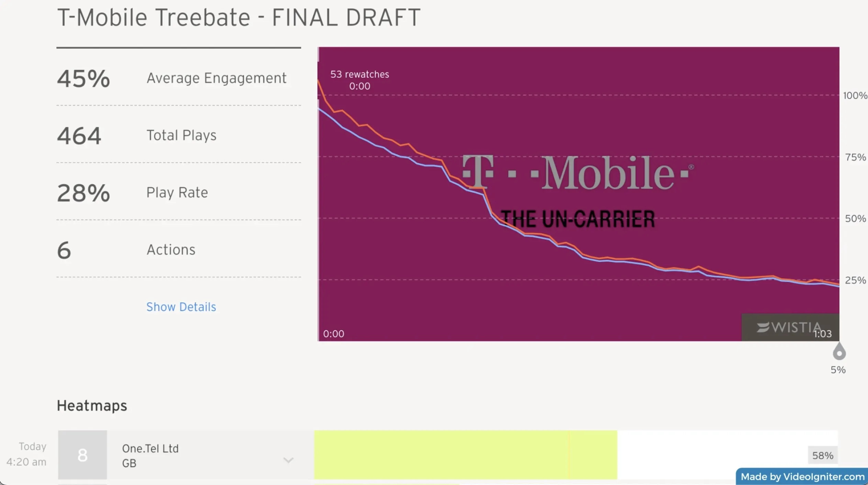The width and height of the screenshot is (868, 485).
Task: Click THE UN-CARRIER text in the video
Action: pos(578,219)
